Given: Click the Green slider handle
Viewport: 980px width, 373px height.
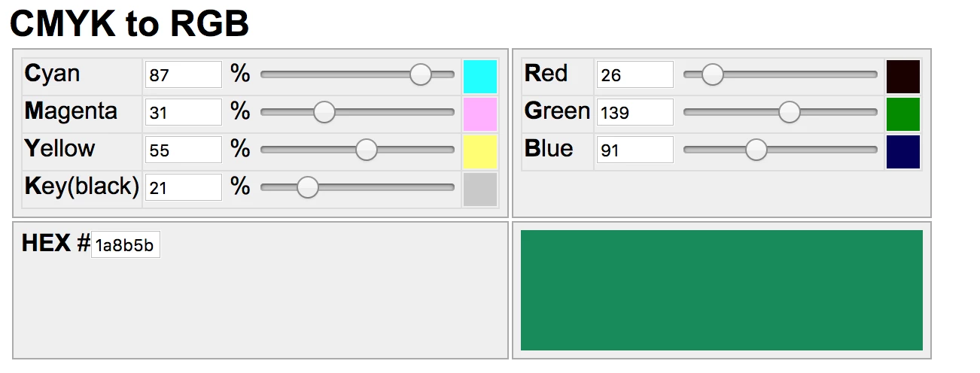Looking at the screenshot, I should click(790, 112).
